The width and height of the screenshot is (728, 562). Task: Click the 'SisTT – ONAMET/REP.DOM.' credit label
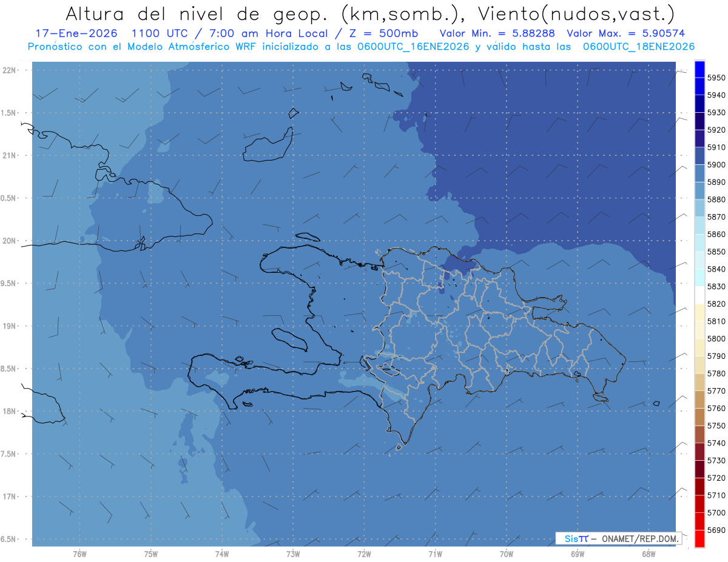click(618, 538)
